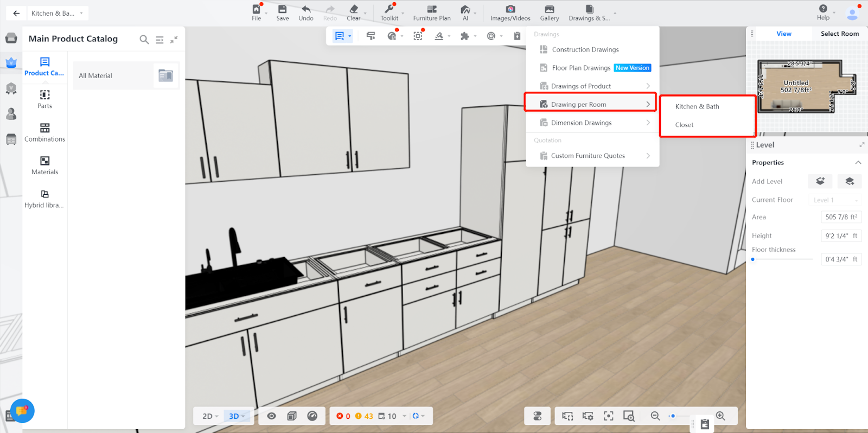Viewport: 868px width, 433px height.
Task: Click the Height value input field
Action: coord(841,235)
